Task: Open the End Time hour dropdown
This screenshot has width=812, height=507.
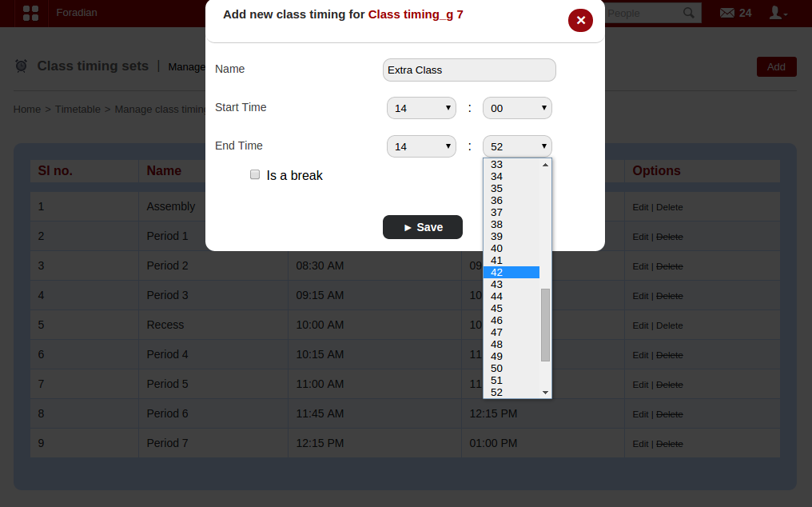Action: (421, 146)
